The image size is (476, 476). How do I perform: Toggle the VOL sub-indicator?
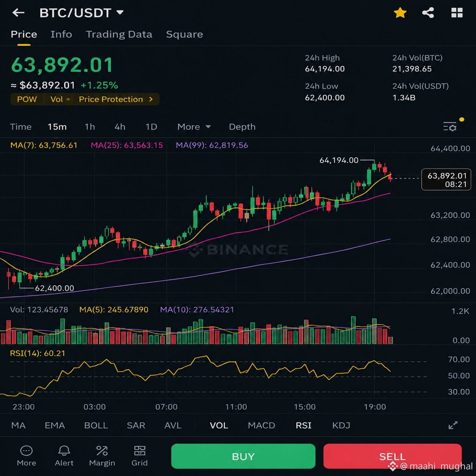[x=219, y=426]
